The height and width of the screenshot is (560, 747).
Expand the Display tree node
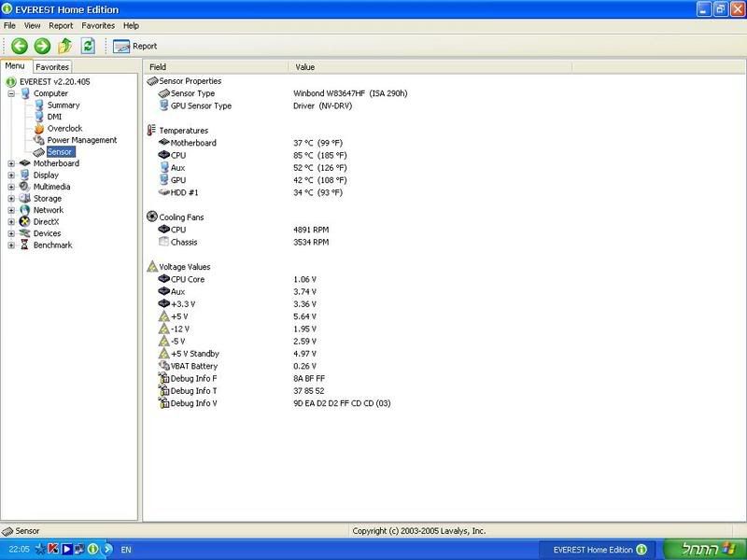click(x=11, y=175)
